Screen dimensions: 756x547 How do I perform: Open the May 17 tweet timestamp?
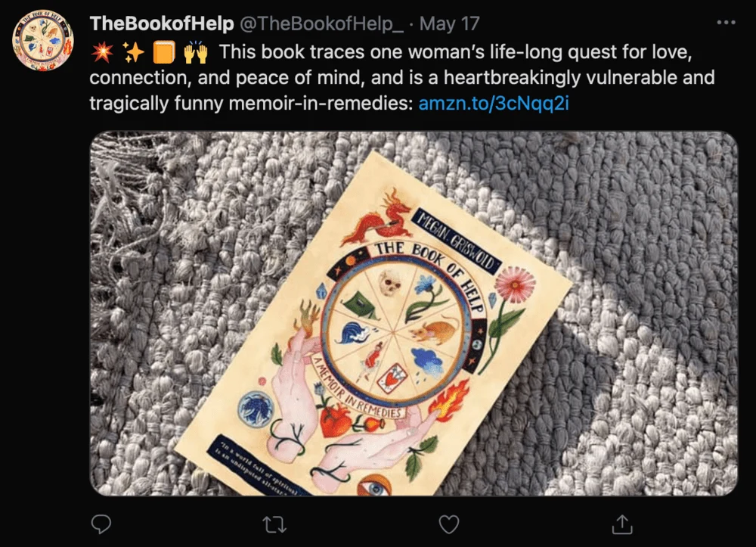[449, 23]
